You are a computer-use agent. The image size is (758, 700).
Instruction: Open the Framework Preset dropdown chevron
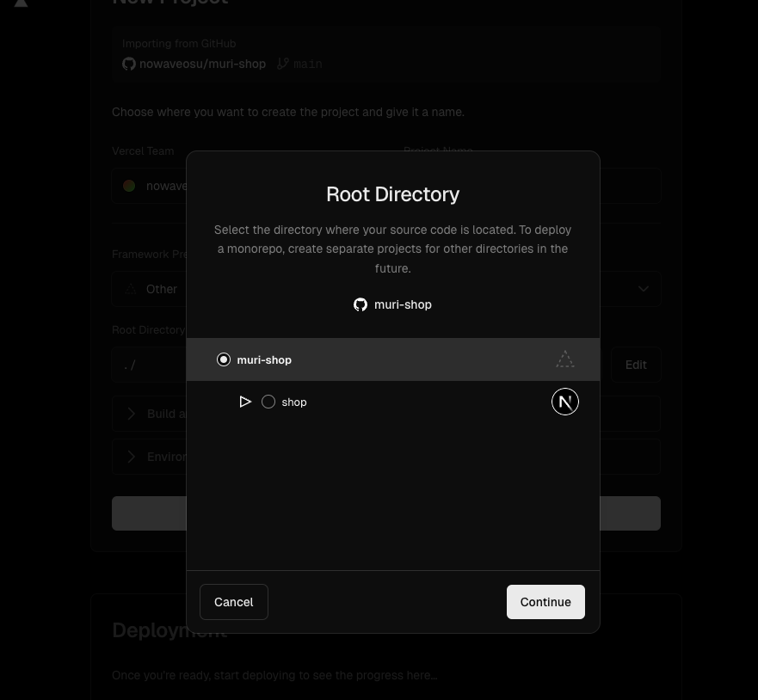643,289
